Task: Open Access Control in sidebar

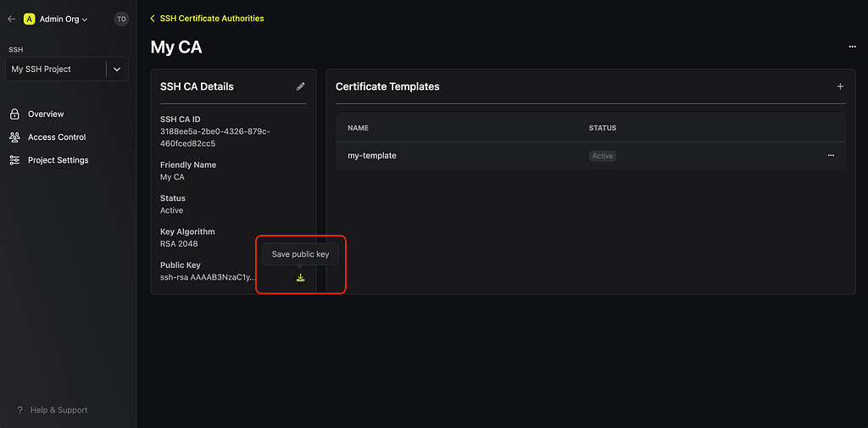Action: pyautogui.click(x=57, y=136)
